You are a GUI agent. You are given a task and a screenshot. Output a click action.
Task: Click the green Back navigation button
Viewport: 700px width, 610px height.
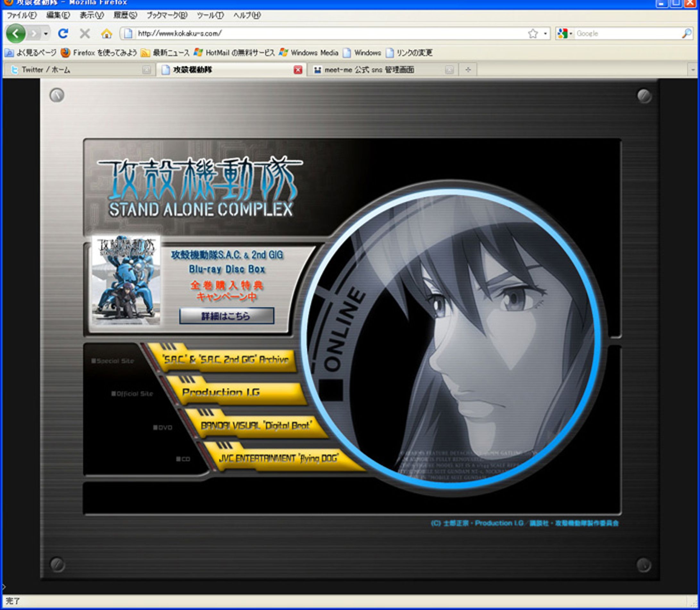pyautogui.click(x=16, y=33)
